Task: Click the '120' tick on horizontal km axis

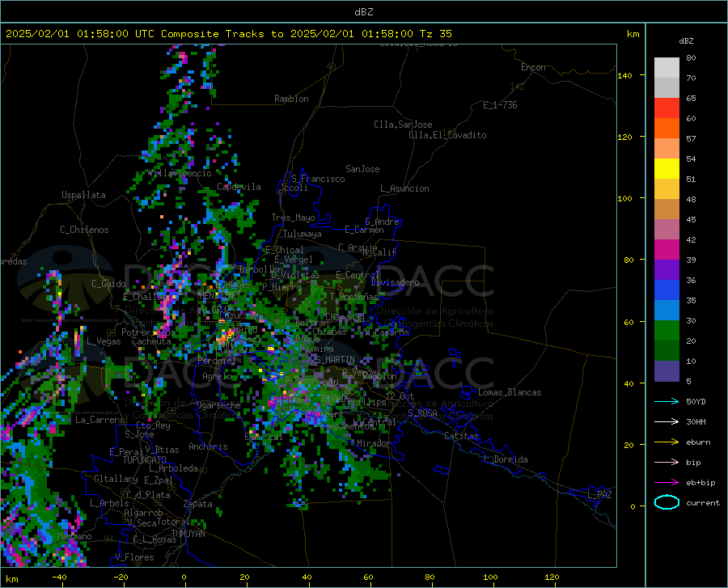Action: point(552,577)
